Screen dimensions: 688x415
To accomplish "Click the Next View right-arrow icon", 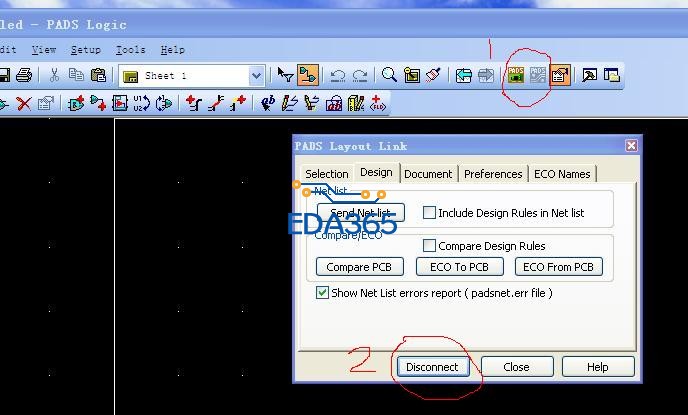I will (x=486, y=75).
